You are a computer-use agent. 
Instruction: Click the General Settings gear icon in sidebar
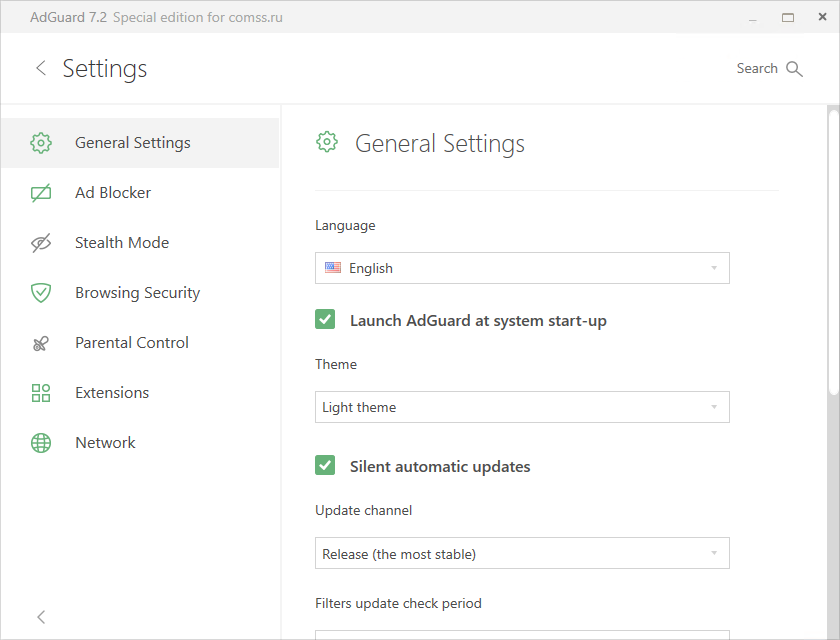(41, 143)
